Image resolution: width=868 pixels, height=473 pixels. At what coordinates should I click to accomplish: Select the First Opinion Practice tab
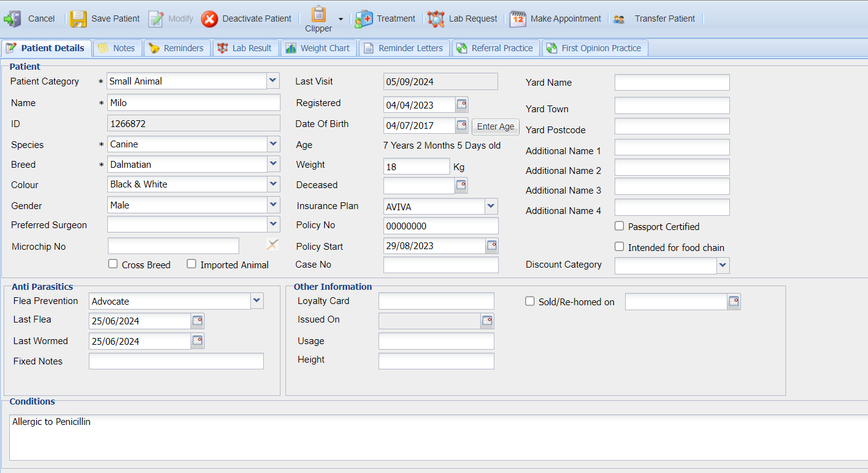(595, 48)
